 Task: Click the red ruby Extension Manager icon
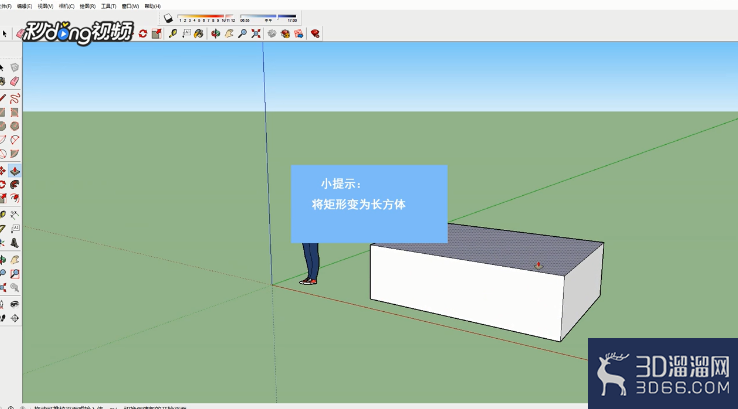tap(315, 33)
